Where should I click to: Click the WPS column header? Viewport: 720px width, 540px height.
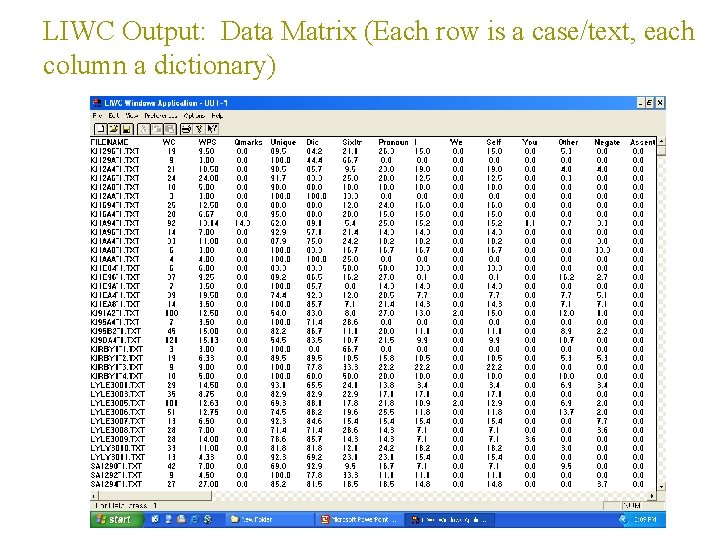207,142
